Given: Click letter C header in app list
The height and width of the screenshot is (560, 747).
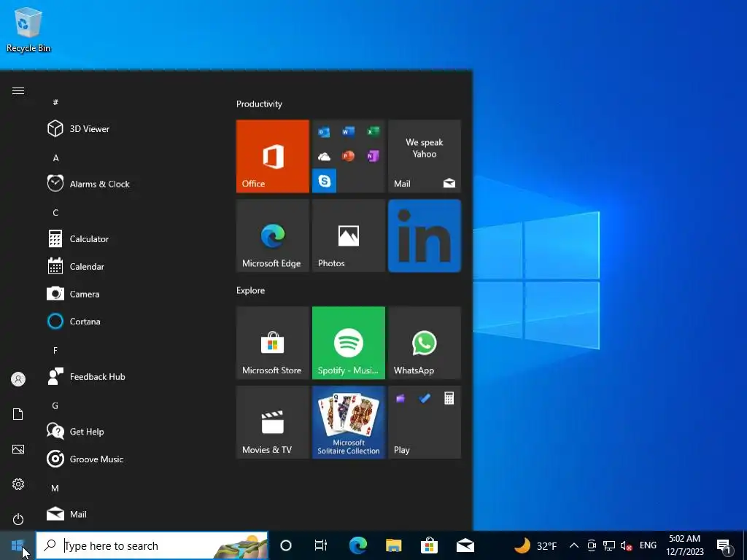Looking at the screenshot, I should coord(55,213).
